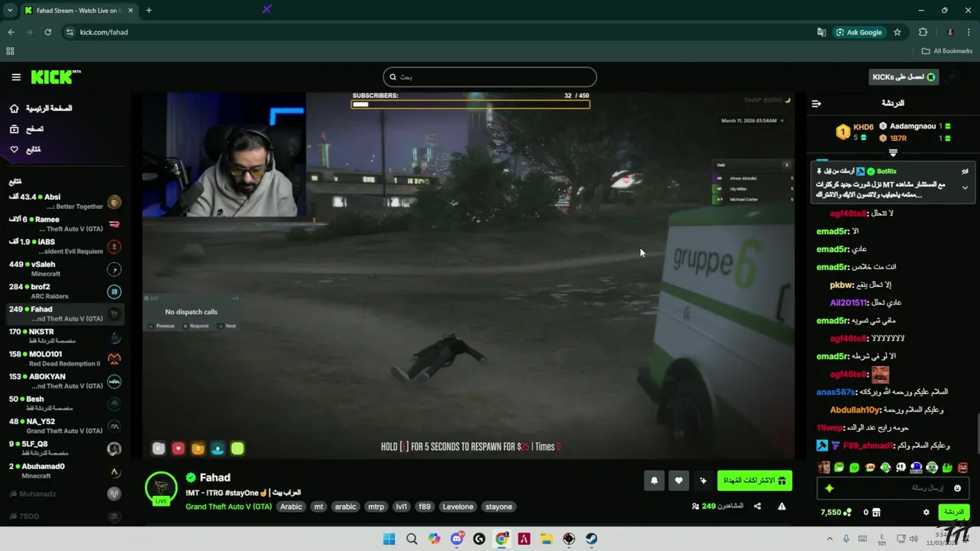Open a new browser tab
Screen dimensions: 980x551
tap(149, 10)
